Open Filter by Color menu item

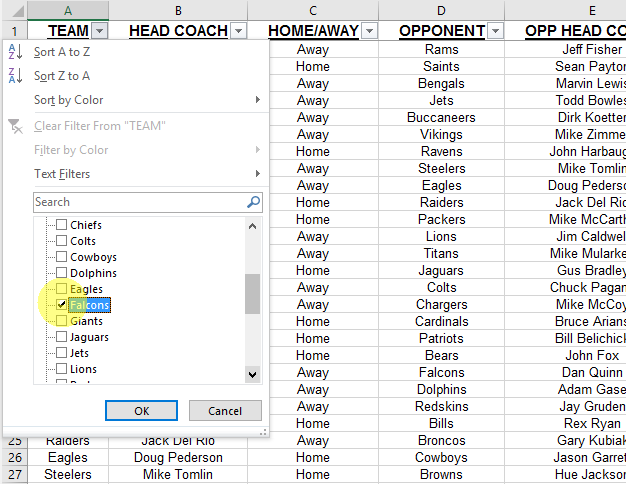[x=136, y=150]
